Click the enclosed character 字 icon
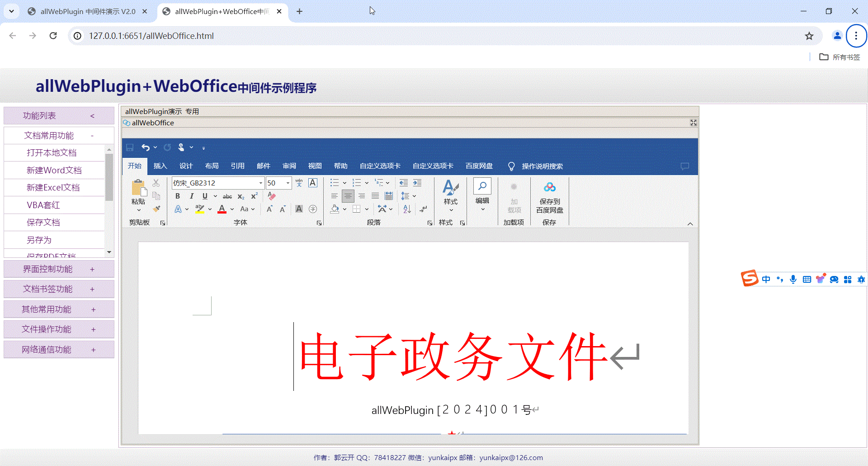This screenshot has width=868, height=466. 312,209
